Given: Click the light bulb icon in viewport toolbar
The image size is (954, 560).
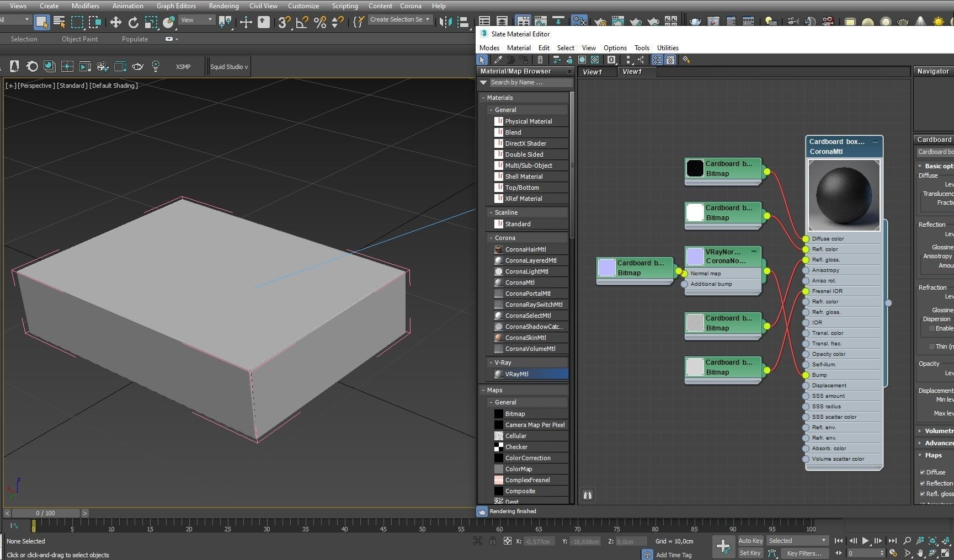Looking at the screenshot, I should [x=156, y=67].
